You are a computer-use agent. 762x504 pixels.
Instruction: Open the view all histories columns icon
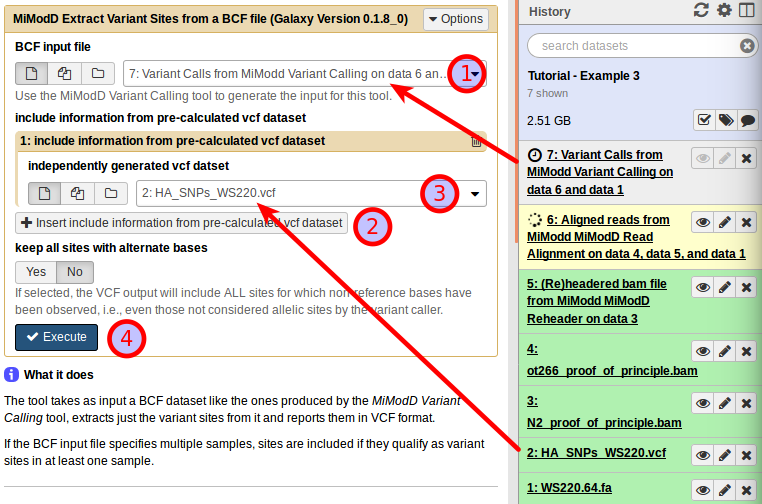coord(746,10)
